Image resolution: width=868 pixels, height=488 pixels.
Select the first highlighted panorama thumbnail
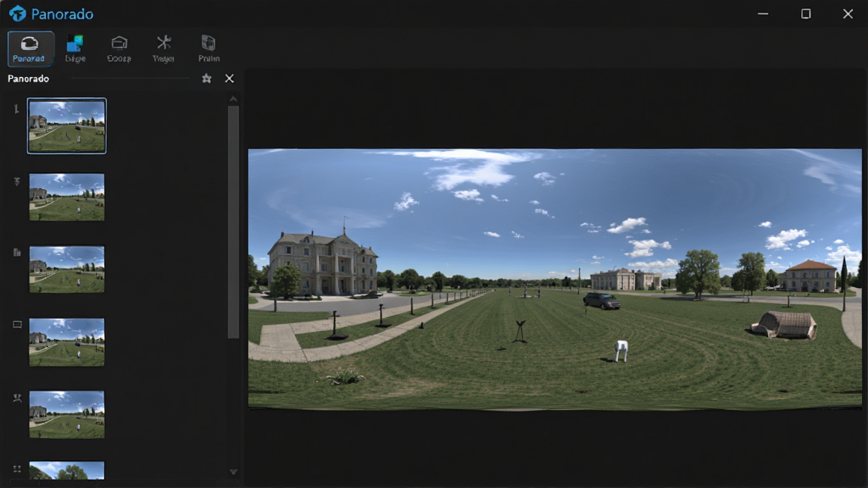66,126
